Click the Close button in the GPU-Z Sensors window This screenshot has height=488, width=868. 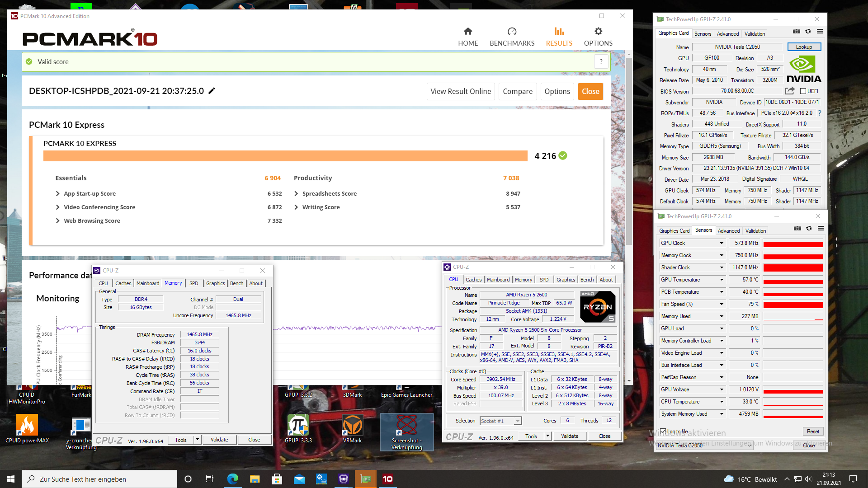coord(809,445)
